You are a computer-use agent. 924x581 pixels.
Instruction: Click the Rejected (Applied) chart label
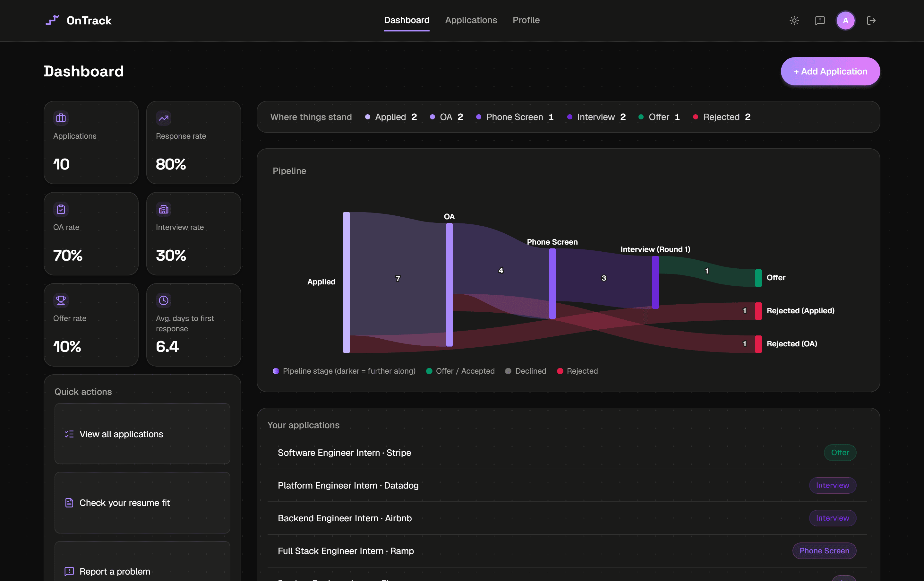[x=800, y=311]
